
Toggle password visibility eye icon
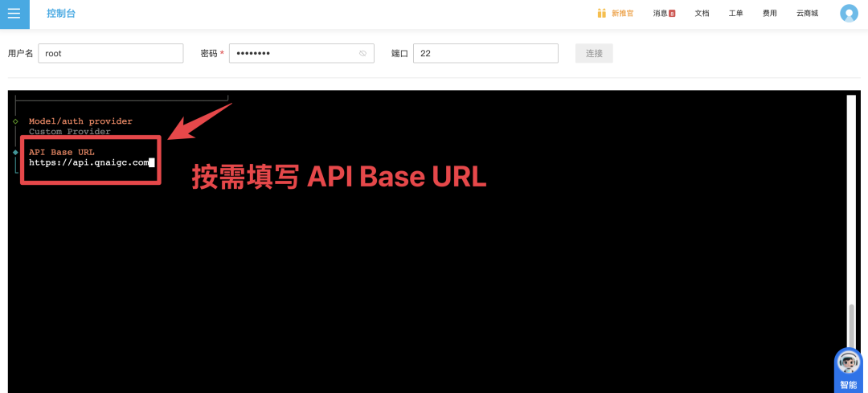coord(362,54)
